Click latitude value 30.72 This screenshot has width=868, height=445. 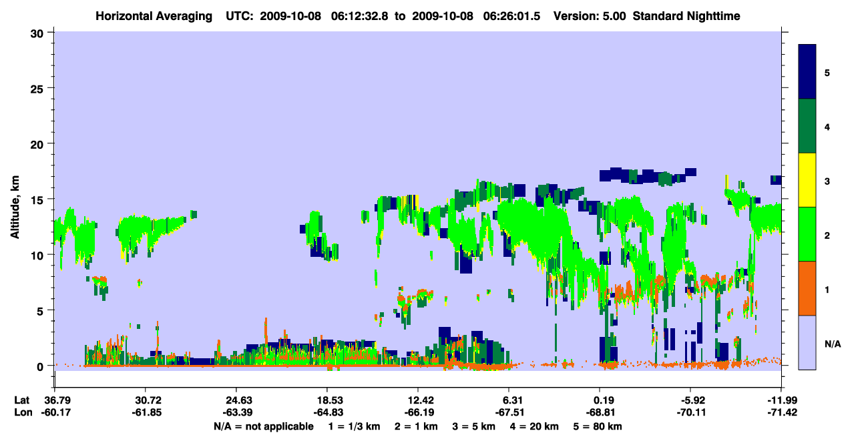pyautogui.click(x=145, y=400)
